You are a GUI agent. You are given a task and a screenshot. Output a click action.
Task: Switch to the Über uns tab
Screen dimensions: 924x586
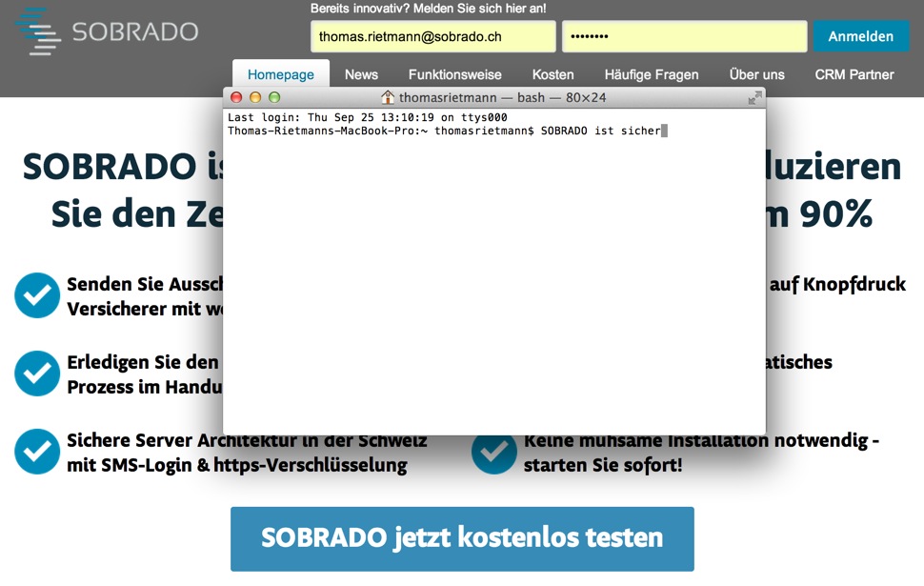756,75
